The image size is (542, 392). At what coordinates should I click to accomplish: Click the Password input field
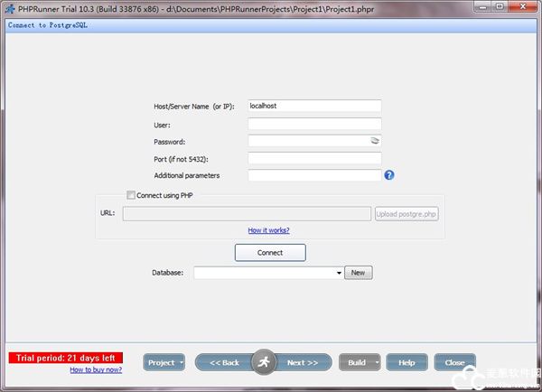pyautogui.click(x=314, y=141)
